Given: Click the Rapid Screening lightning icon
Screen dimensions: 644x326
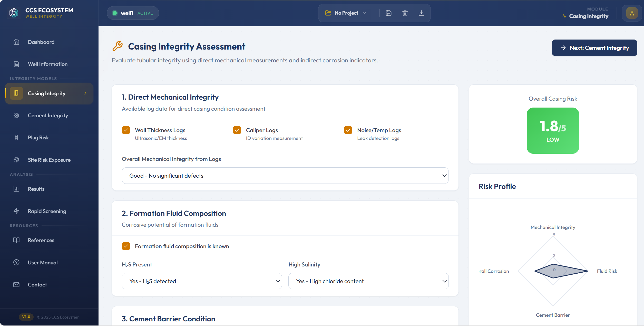Looking at the screenshot, I should point(16,211).
